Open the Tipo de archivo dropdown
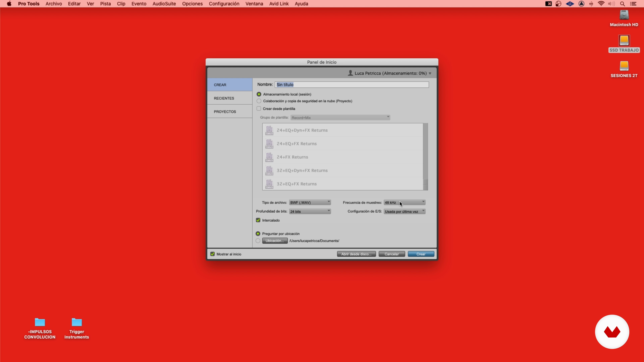 coord(310,202)
